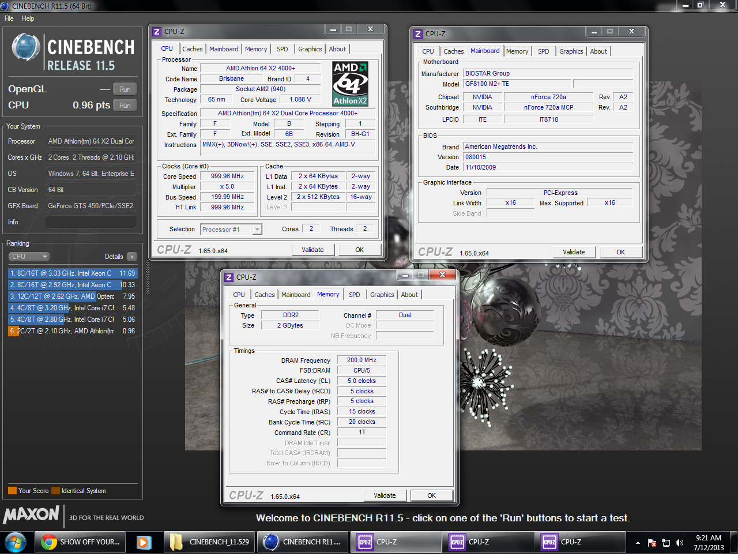738x560 pixels.
Task: Switch to the first CPU-Z taskbar button
Action: pos(396,542)
